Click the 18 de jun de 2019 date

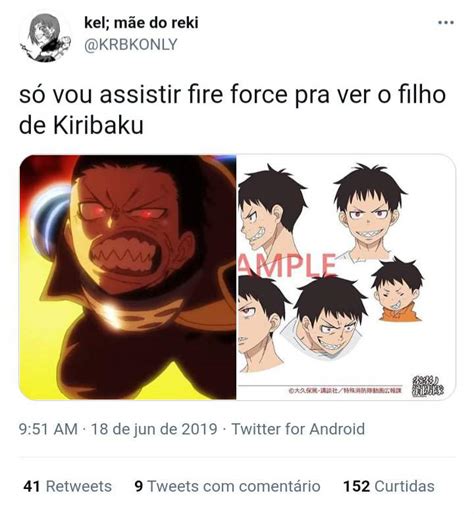pos(154,429)
